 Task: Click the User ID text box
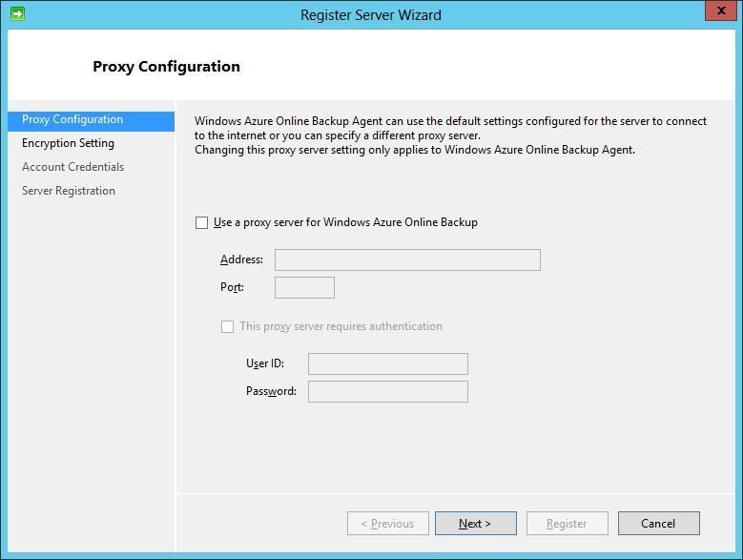[x=388, y=363]
